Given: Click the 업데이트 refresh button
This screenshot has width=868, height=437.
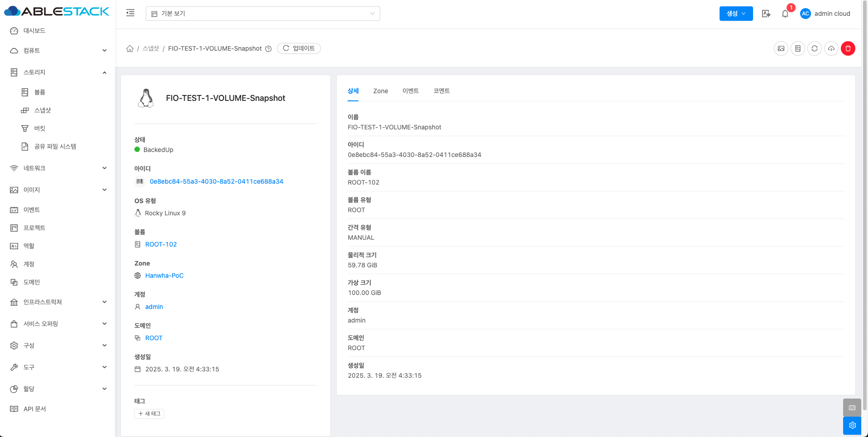Looking at the screenshot, I should tap(299, 48).
